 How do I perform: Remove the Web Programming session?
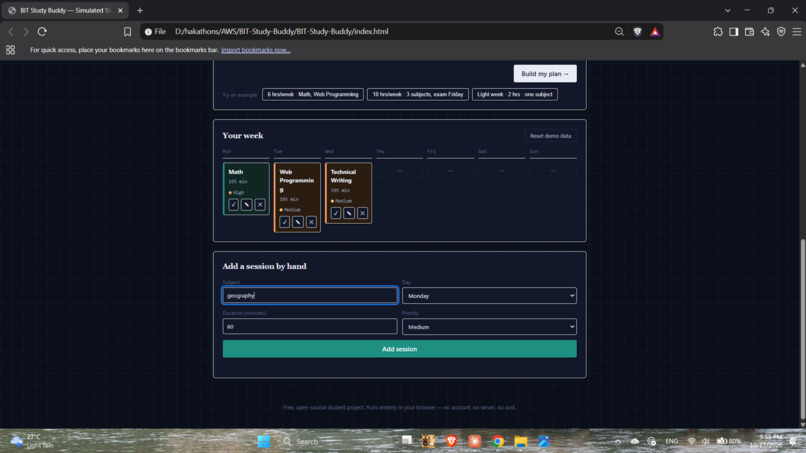click(x=311, y=222)
